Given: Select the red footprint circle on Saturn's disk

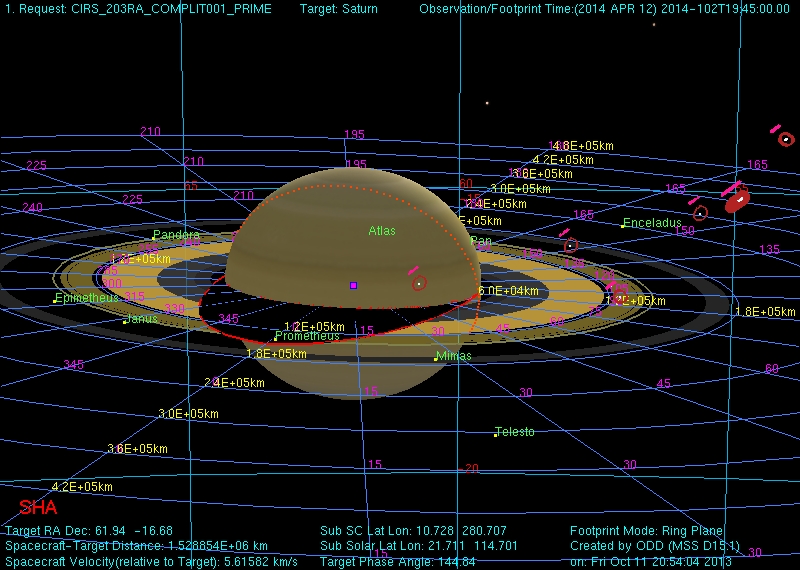Looking at the screenshot, I should 419,284.
